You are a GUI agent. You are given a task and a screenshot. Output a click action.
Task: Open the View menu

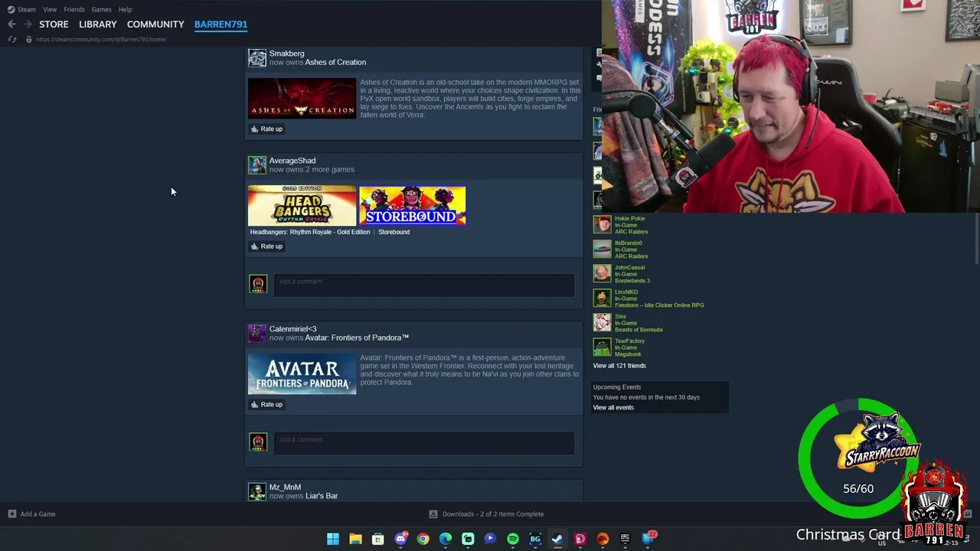[x=50, y=9]
